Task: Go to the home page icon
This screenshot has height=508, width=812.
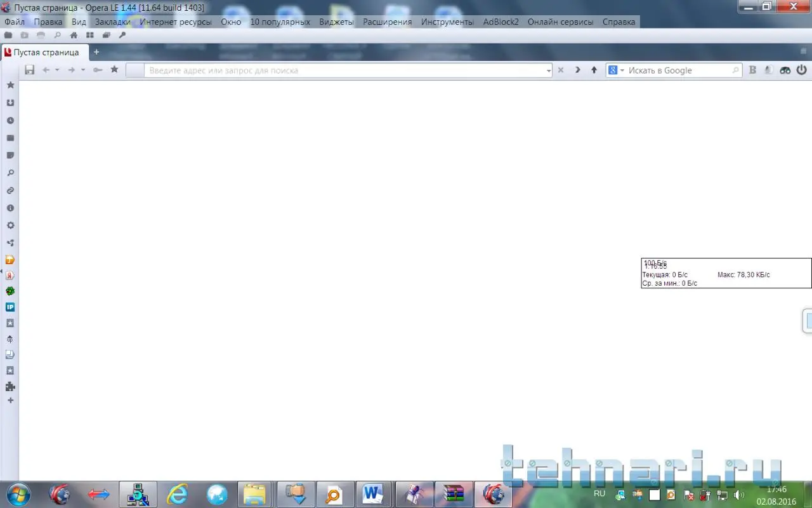Action: [74, 36]
